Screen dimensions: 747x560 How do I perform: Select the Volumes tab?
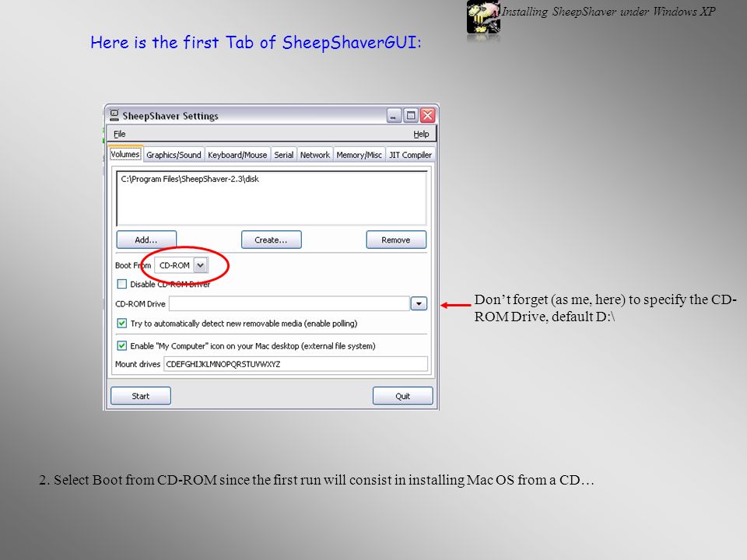124,154
